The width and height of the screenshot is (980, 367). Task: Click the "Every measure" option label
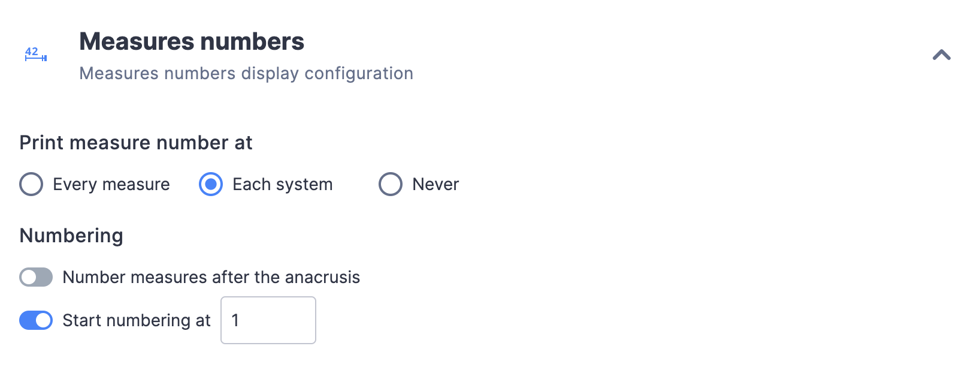[111, 184]
